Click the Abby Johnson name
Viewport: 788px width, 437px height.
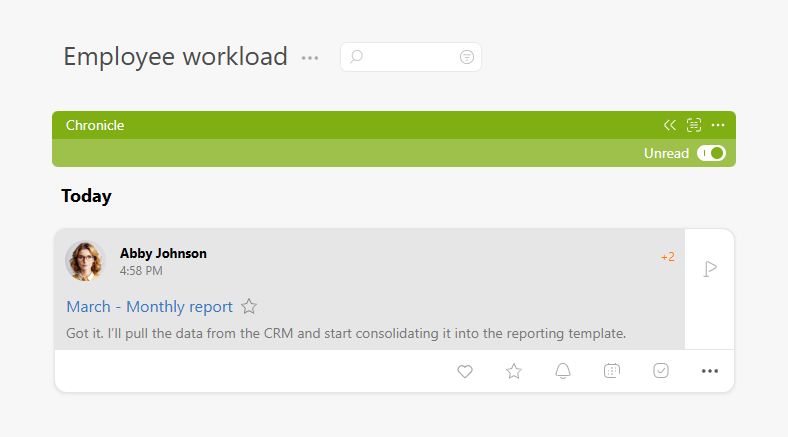(x=163, y=253)
